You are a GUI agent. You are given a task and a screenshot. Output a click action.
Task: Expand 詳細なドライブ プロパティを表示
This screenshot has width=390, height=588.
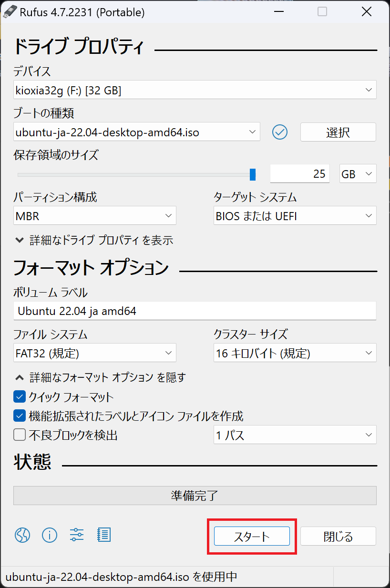pos(93,240)
